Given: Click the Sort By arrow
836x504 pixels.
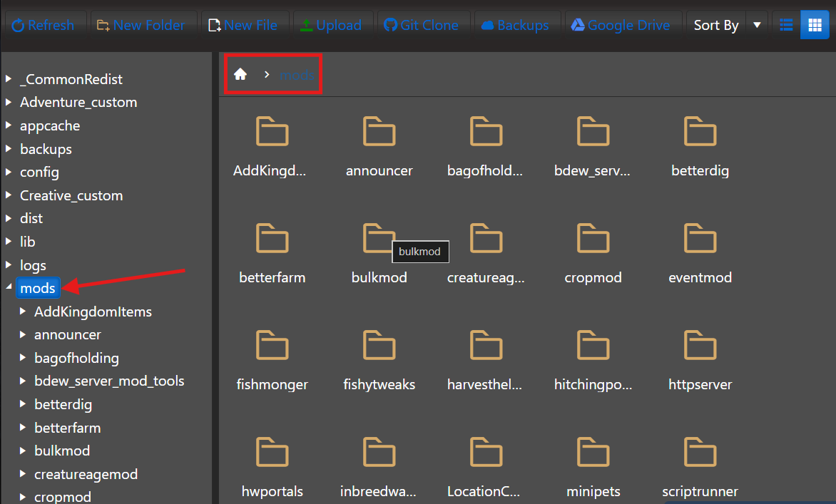Looking at the screenshot, I should click(x=757, y=25).
